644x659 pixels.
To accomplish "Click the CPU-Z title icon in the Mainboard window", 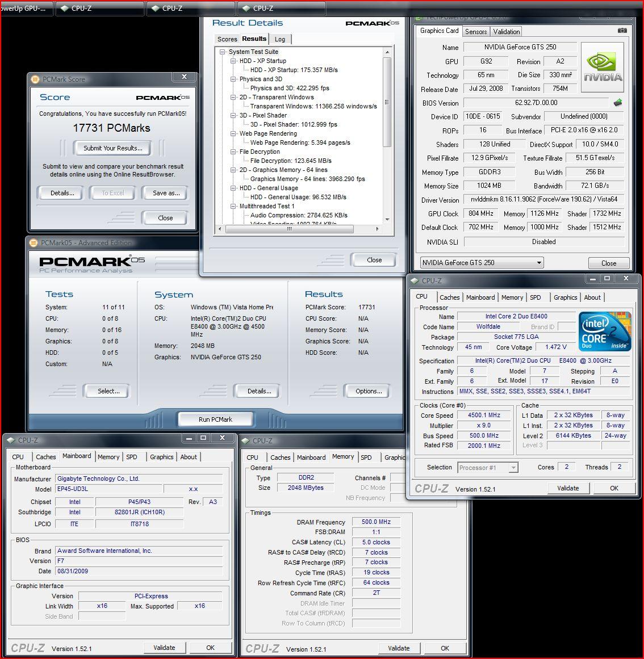I will 11,440.
